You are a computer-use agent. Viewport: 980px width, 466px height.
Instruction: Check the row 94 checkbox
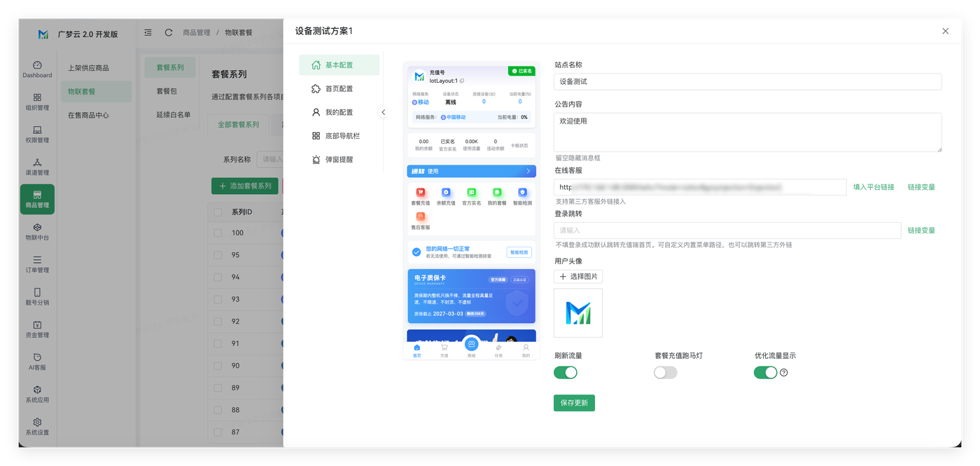[218, 277]
